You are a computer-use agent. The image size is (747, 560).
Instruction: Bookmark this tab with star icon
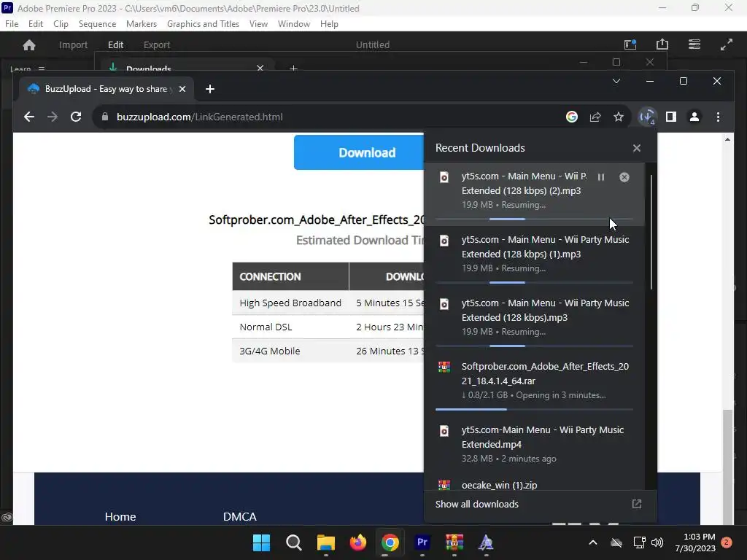pos(619,117)
